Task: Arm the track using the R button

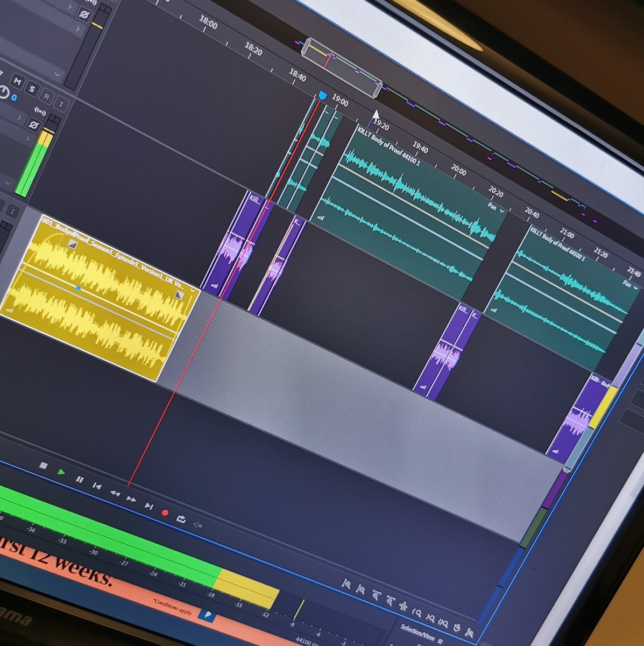Action: pos(47,96)
